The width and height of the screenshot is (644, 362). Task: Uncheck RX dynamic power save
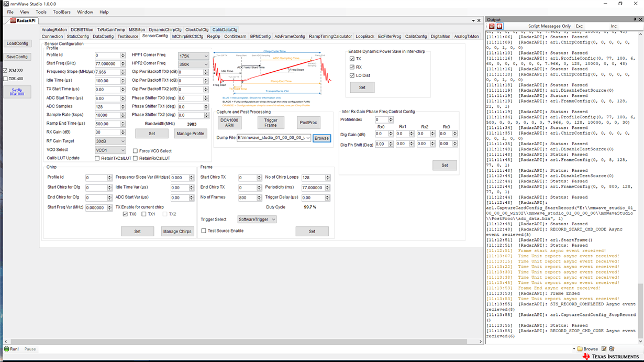coord(352,67)
